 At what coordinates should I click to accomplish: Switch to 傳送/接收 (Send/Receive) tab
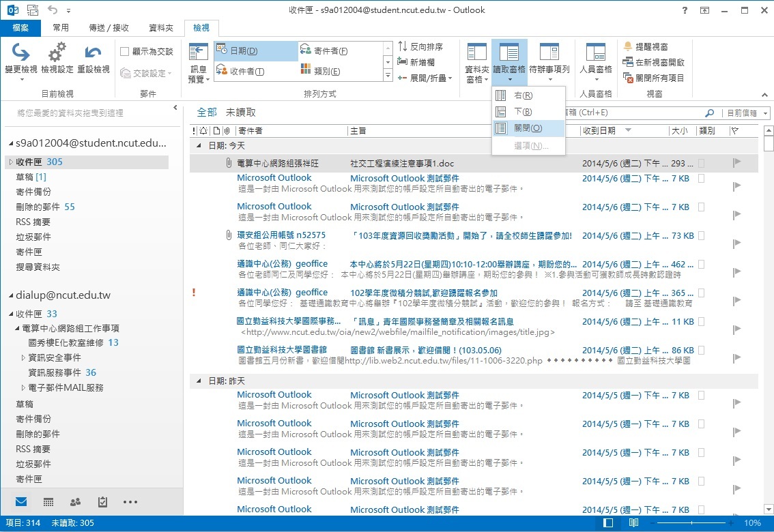point(109,27)
